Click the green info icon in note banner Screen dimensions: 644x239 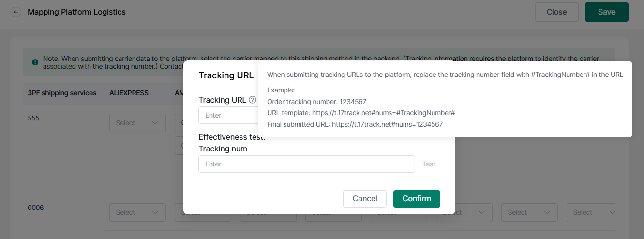tap(35, 62)
